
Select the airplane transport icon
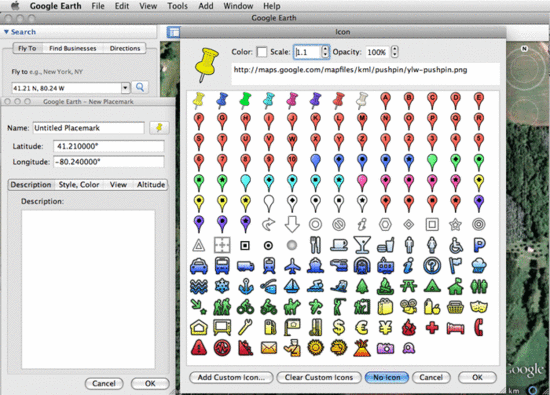(292, 266)
